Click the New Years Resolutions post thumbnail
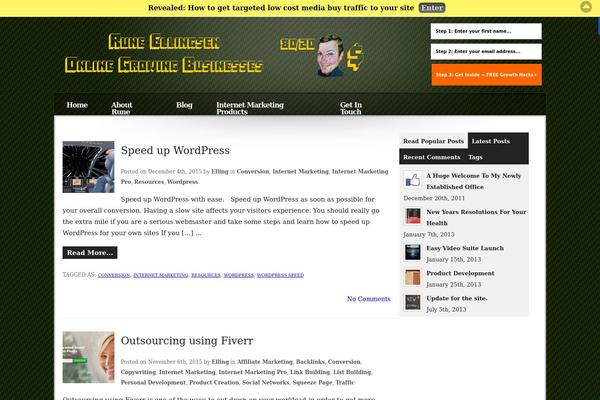This screenshot has height=400, width=600. [412, 216]
